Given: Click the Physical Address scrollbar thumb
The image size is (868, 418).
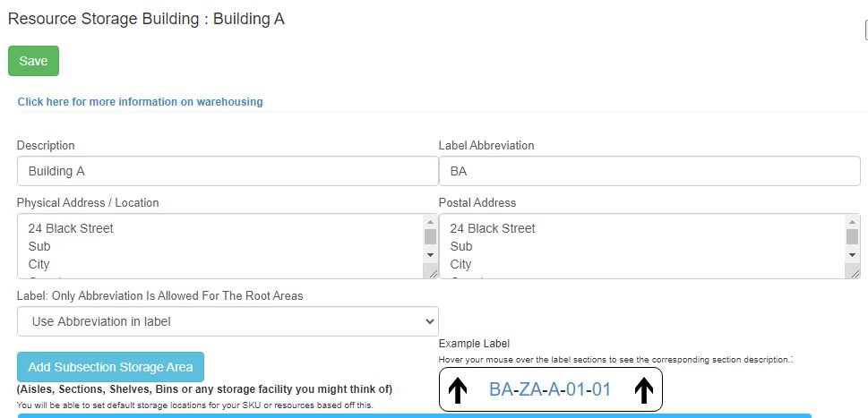Looking at the screenshot, I should (x=430, y=237).
